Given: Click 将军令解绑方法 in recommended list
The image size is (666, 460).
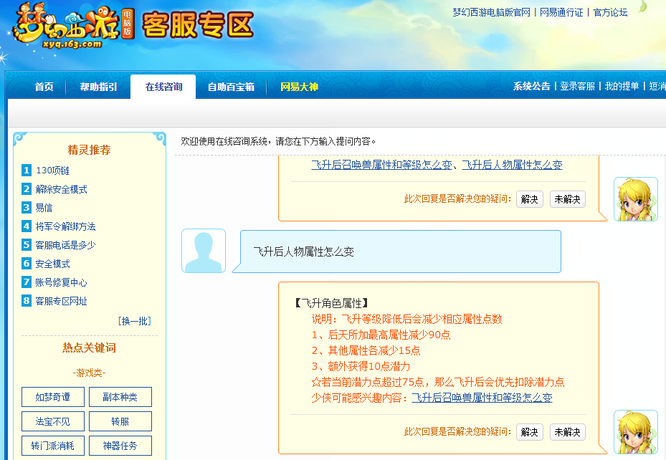Looking at the screenshot, I should coord(65,226).
